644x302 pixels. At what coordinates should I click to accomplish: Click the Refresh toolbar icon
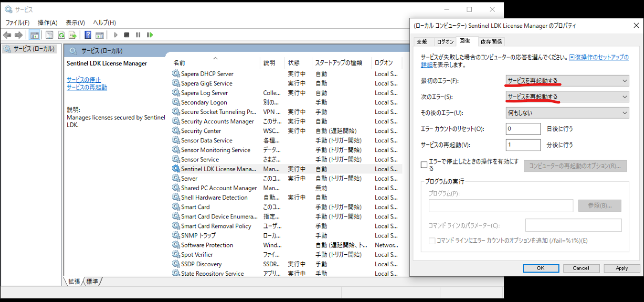[61, 35]
